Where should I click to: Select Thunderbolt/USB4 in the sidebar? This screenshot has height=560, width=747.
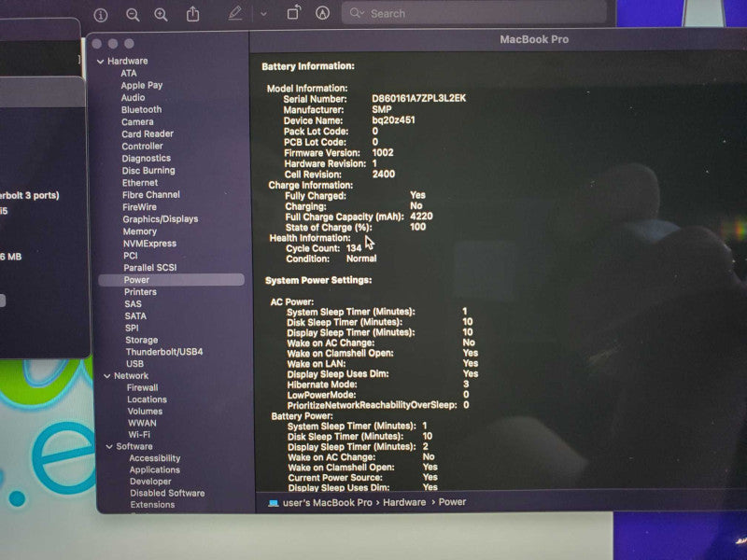coord(164,352)
